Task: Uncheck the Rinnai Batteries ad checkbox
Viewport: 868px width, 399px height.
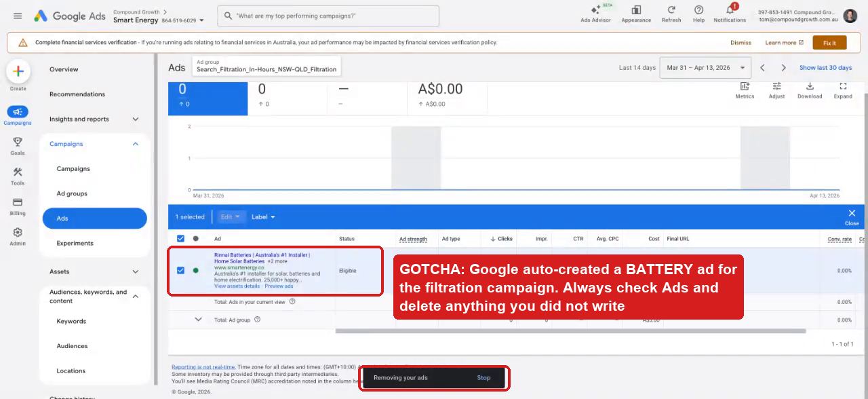Action: pos(180,270)
